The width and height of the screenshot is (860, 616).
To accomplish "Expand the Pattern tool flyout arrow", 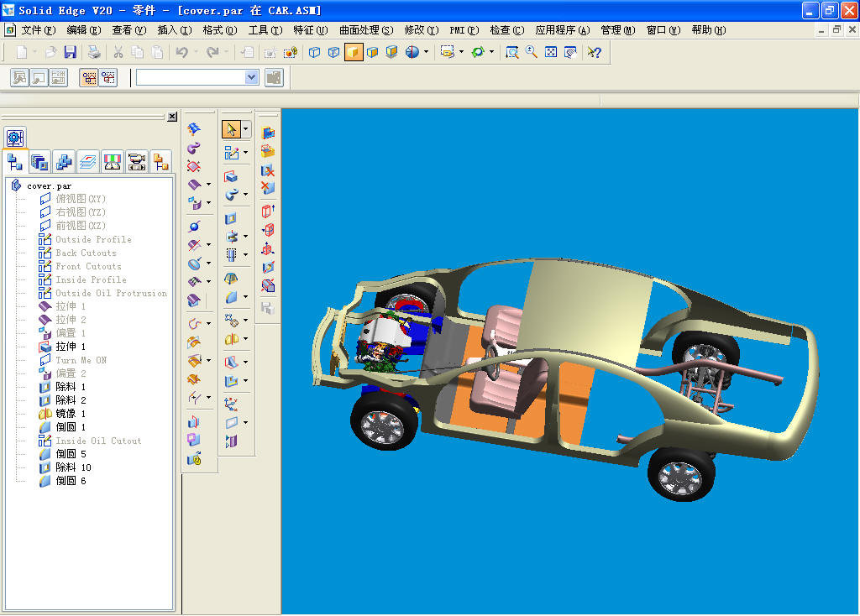I will point(245,320).
